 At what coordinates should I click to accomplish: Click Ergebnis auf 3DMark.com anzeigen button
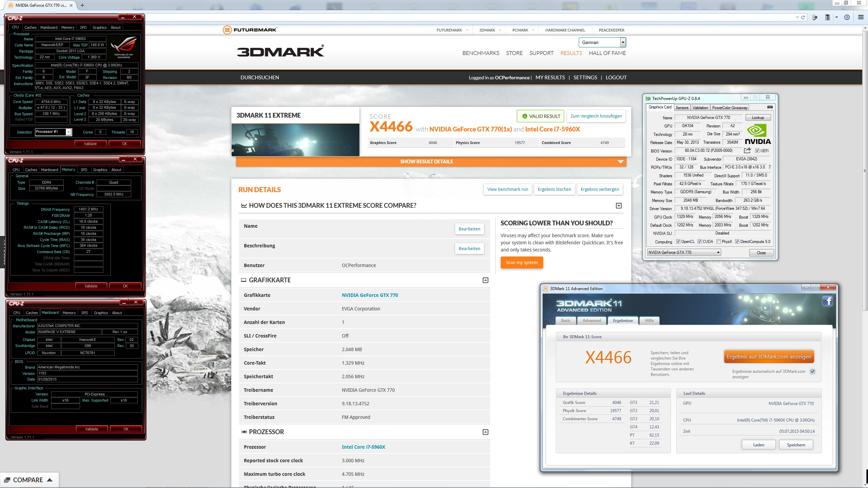click(x=769, y=357)
